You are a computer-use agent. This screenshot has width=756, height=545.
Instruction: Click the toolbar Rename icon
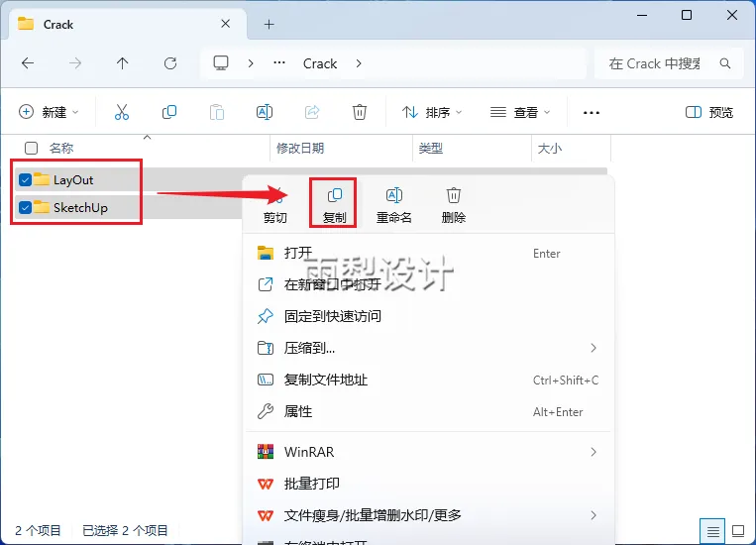pyautogui.click(x=265, y=112)
